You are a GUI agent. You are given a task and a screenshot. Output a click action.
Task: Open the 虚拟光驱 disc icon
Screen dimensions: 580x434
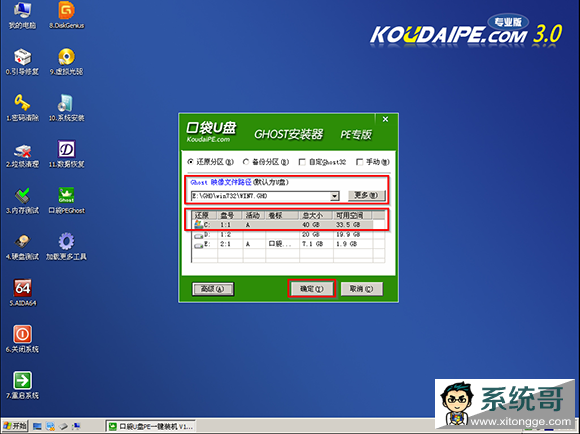(67, 61)
